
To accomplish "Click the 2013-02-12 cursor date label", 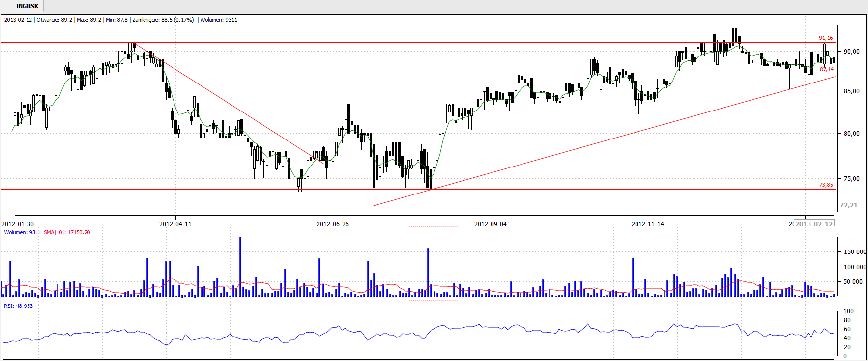I will click(814, 224).
